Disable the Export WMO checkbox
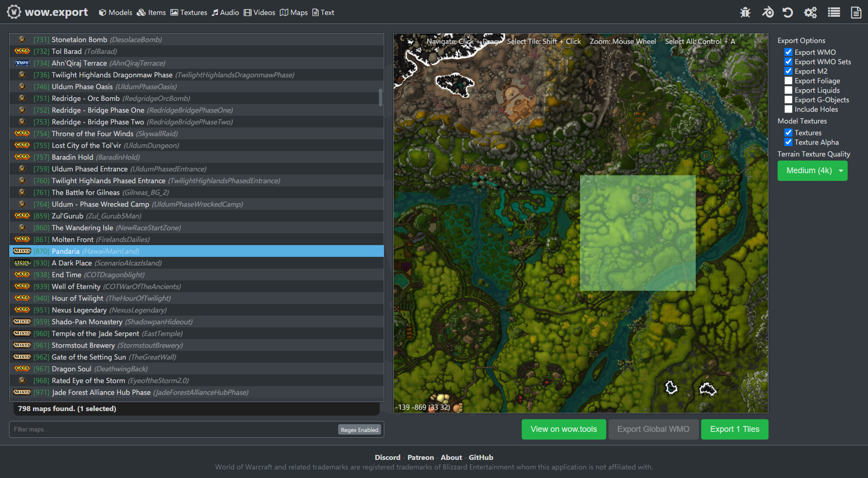Image resolution: width=868 pixels, height=478 pixels. (788, 52)
